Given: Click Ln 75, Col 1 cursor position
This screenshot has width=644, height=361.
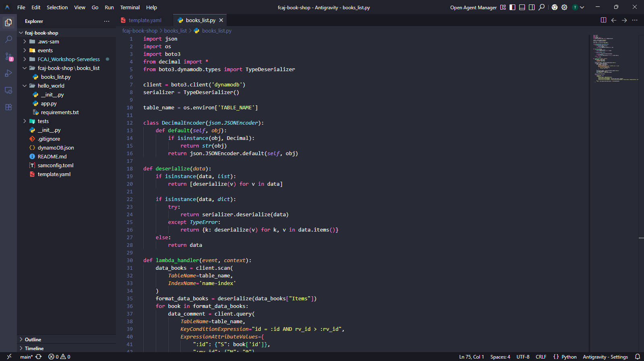Looking at the screenshot, I should coord(471,357).
